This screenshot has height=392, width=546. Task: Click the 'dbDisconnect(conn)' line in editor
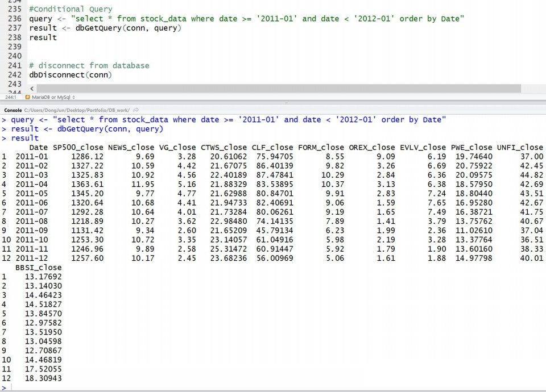(x=71, y=75)
